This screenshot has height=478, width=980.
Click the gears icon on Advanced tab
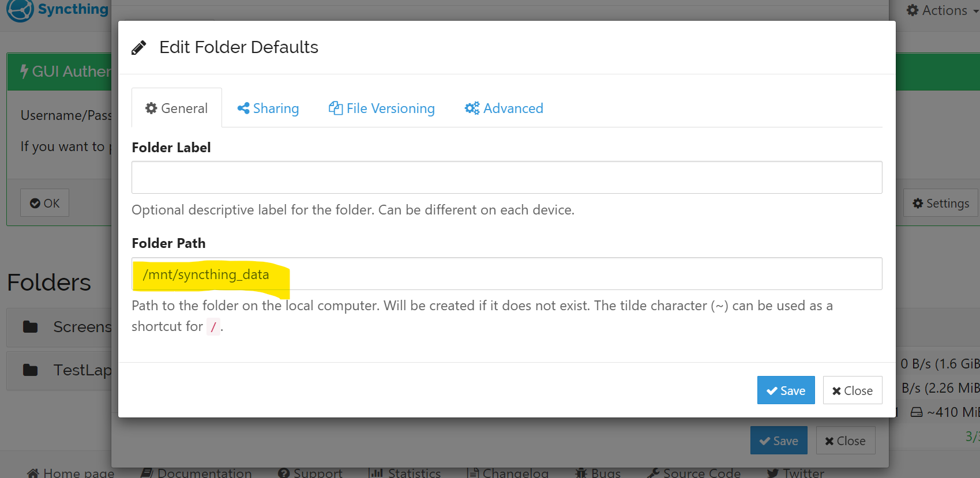(x=472, y=108)
